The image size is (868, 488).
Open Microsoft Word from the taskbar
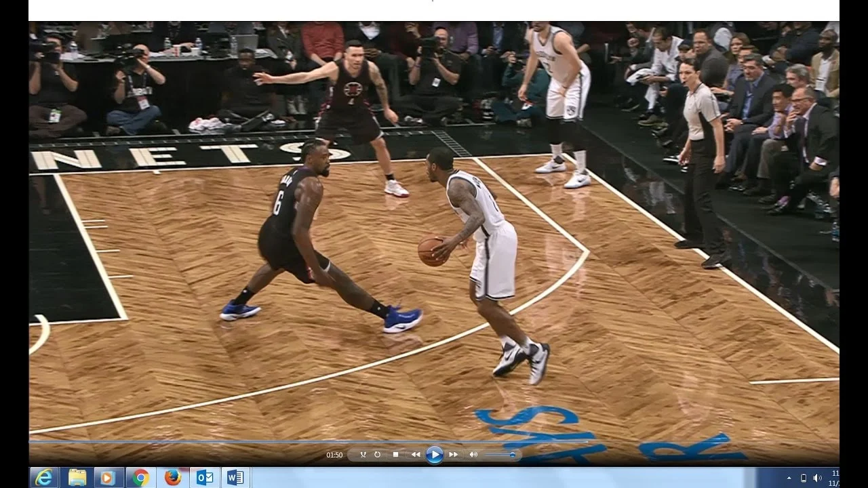tap(235, 478)
